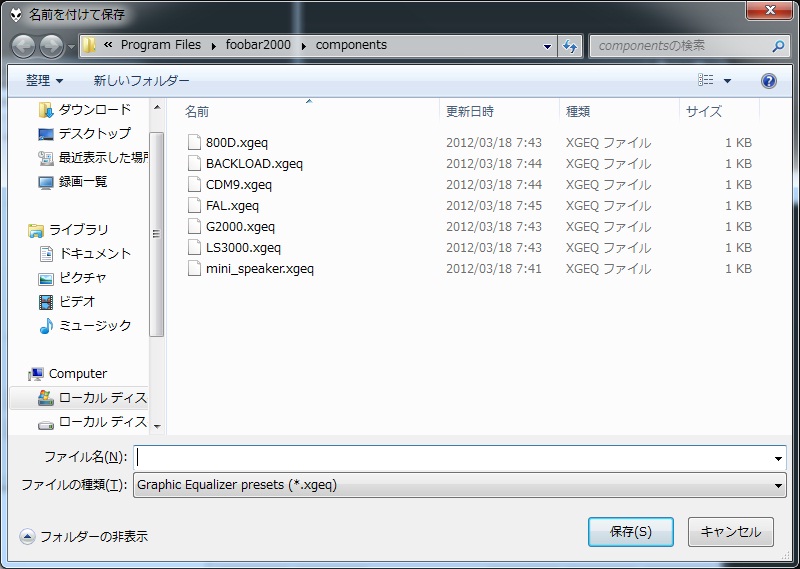The width and height of the screenshot is (800, 569).
Task: Click the file icon of LS3000.xgeq
Action: pos(194,247)
